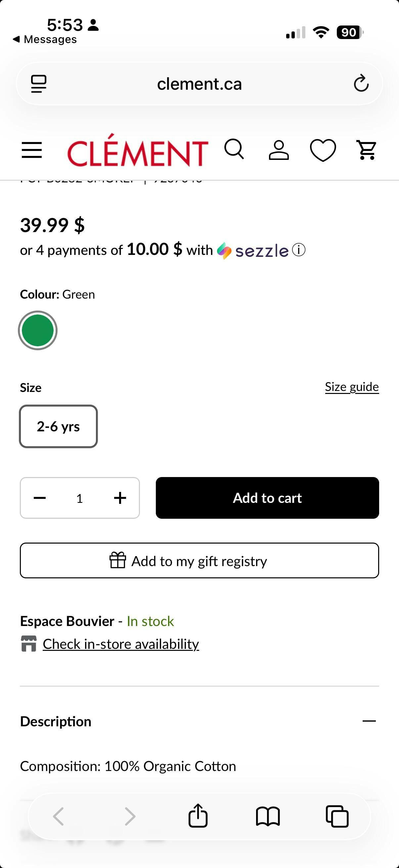This screenshot has height=868, width=399.
Task: Choose the 2-6 yrs size option
Action: 59,427
